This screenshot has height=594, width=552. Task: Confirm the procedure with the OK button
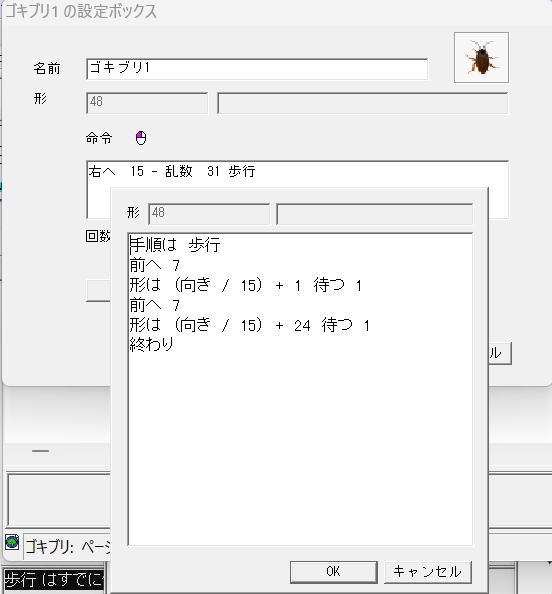point(333,572)
